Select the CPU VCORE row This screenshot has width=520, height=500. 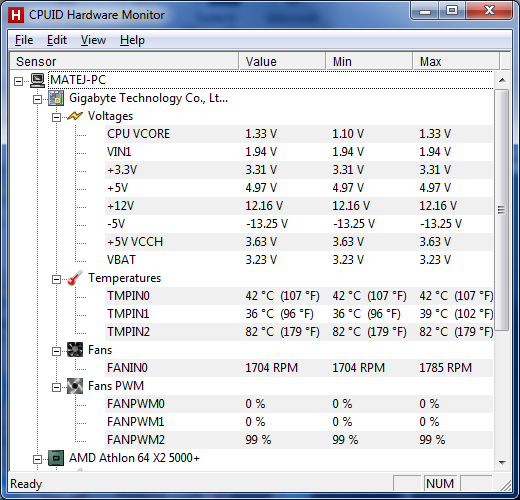tap(299, 134)
